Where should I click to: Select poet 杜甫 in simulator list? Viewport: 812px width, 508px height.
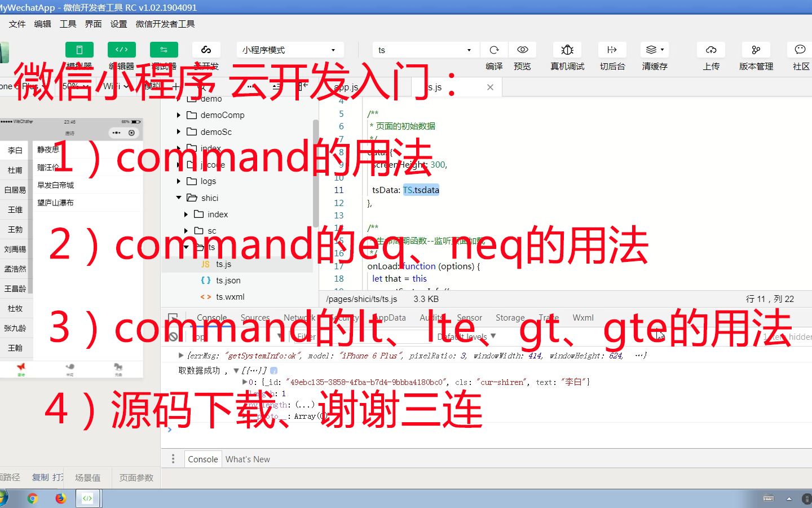(x=15, y=170)
